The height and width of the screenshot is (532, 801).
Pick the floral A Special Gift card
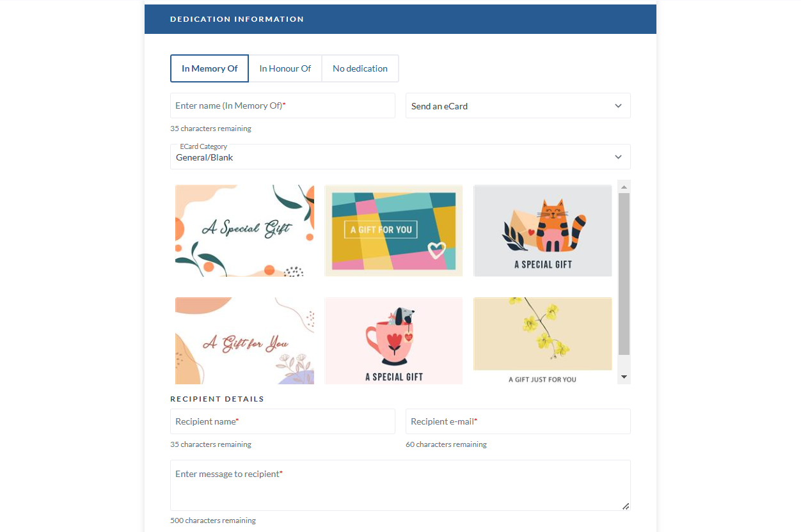pyautogui.click(x=244, y=231)
